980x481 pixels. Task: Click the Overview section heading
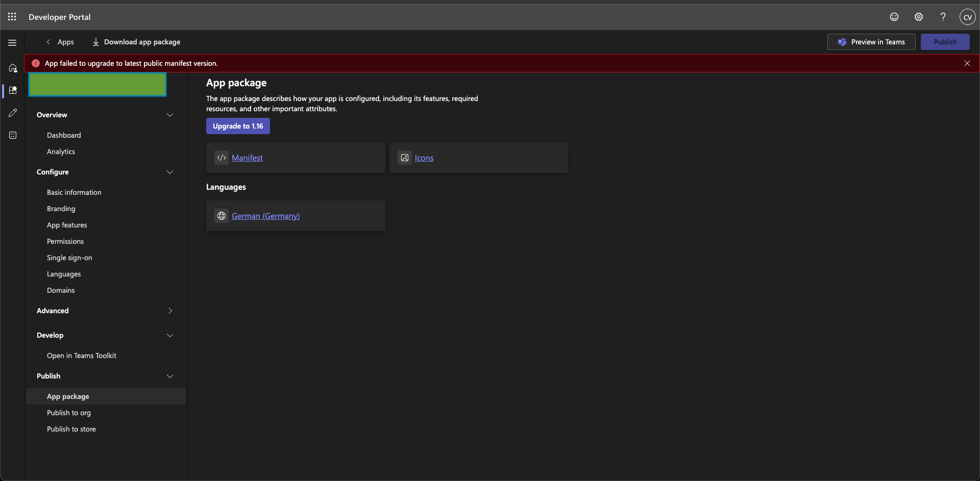(52, 115)
